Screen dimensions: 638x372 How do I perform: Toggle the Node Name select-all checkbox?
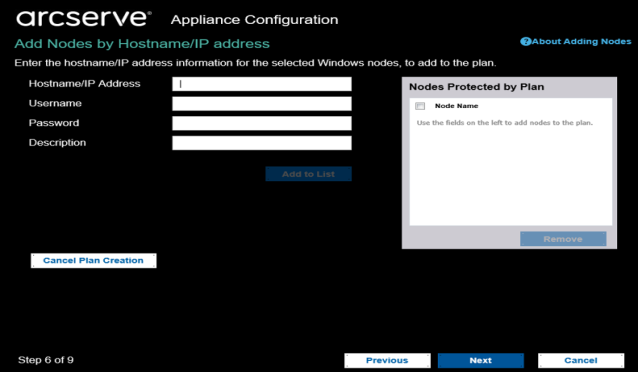(x=420, y=106)
